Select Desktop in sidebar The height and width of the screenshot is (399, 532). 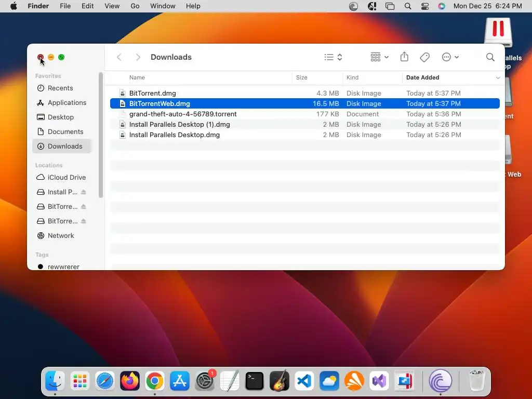click(62, 117)
